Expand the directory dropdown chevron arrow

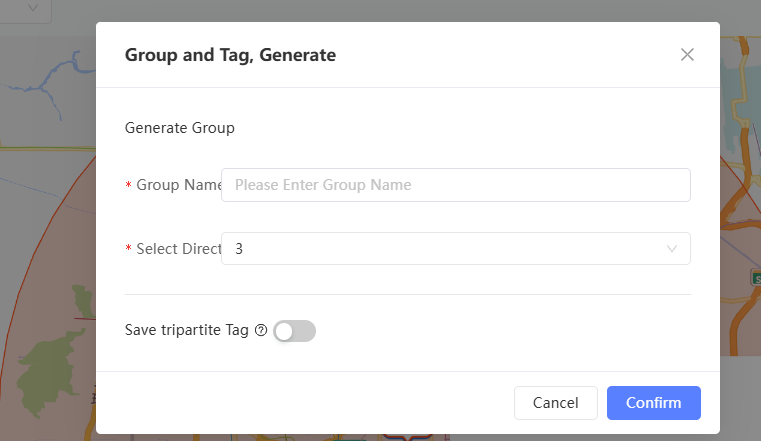click(x=672, y=249)
